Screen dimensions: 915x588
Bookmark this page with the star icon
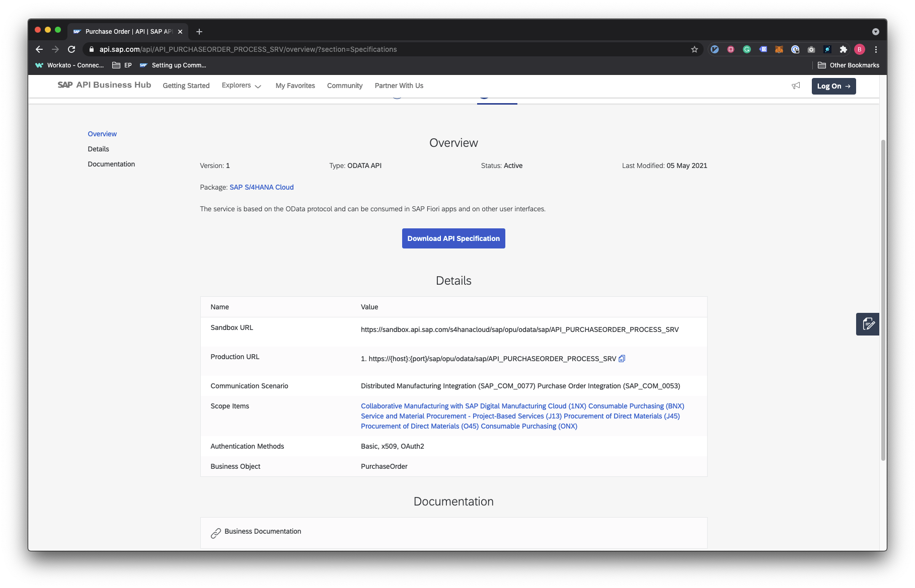click(x=695, y=49)
